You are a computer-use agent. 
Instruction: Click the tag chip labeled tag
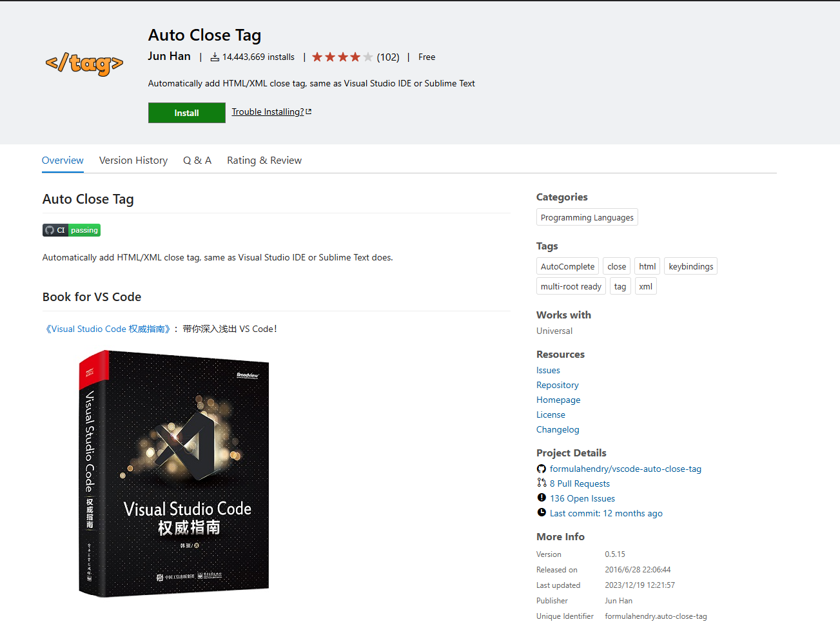(x=620, y=286)
